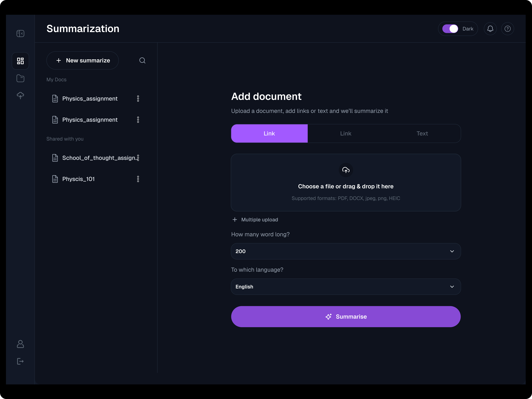This screenshot has height=399, width=532.
Task: Click the document icon beside School_of_thought_assign
Action: (x=55, y=158)
